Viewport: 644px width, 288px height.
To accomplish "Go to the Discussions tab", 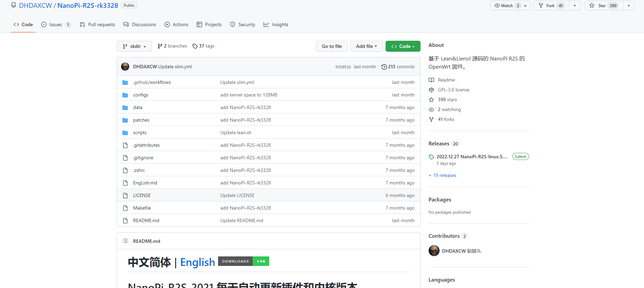I will click(140, 24).
